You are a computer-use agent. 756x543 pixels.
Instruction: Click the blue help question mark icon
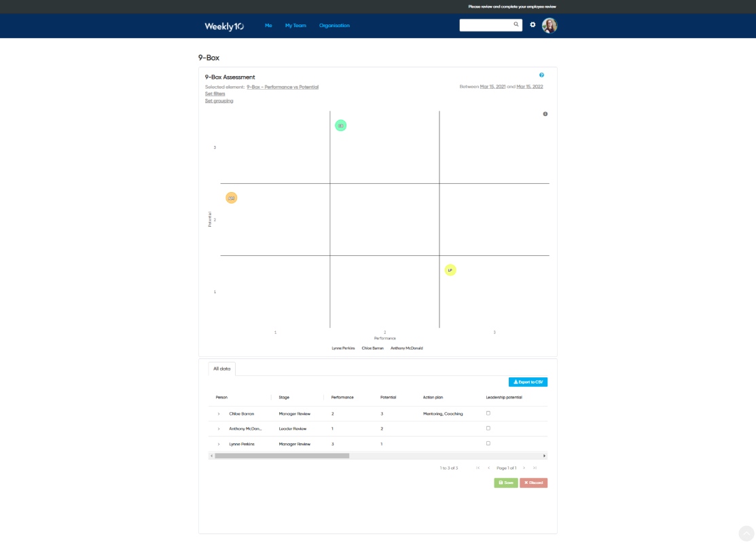point(541,75)
